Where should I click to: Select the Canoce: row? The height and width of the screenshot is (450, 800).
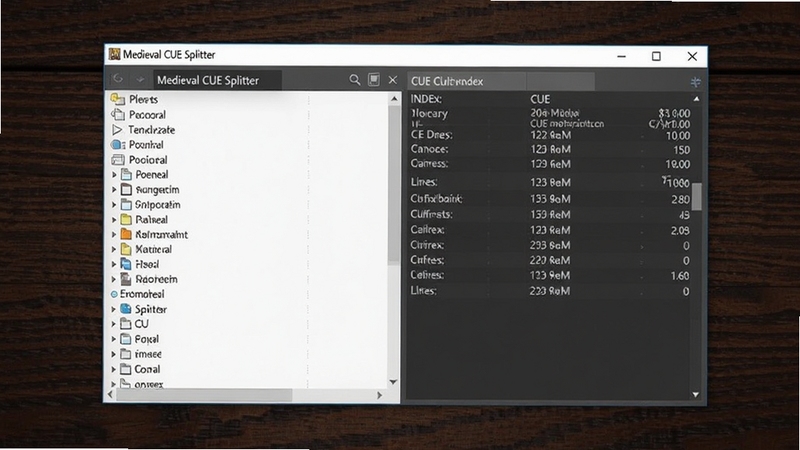point(550,149)
